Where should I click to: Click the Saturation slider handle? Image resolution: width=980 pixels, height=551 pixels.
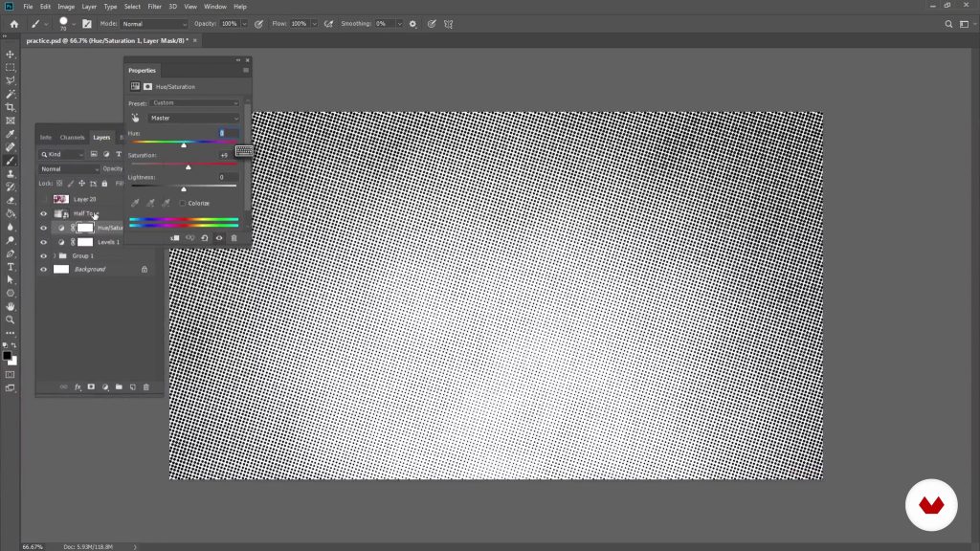(188, 167)
